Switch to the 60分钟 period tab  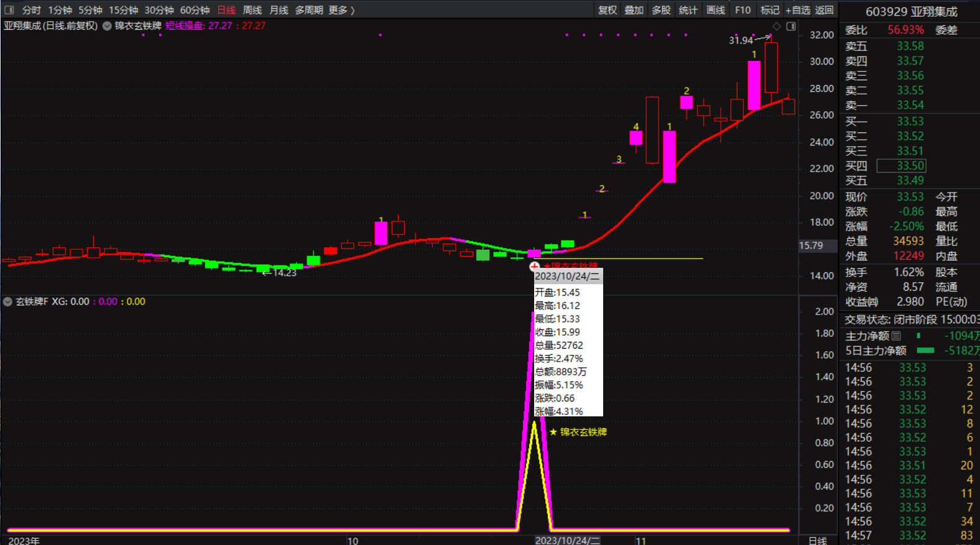pos(195,10)
